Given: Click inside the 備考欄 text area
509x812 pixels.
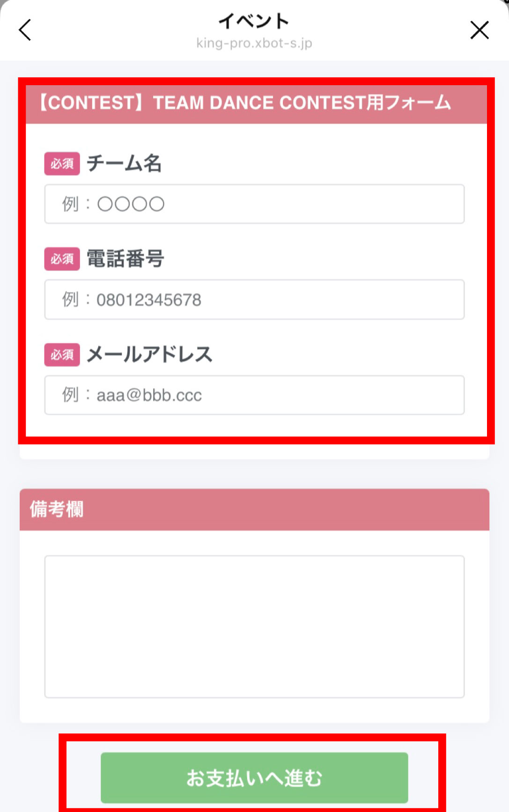Looking at the screenshot, I should coord(254,627).
